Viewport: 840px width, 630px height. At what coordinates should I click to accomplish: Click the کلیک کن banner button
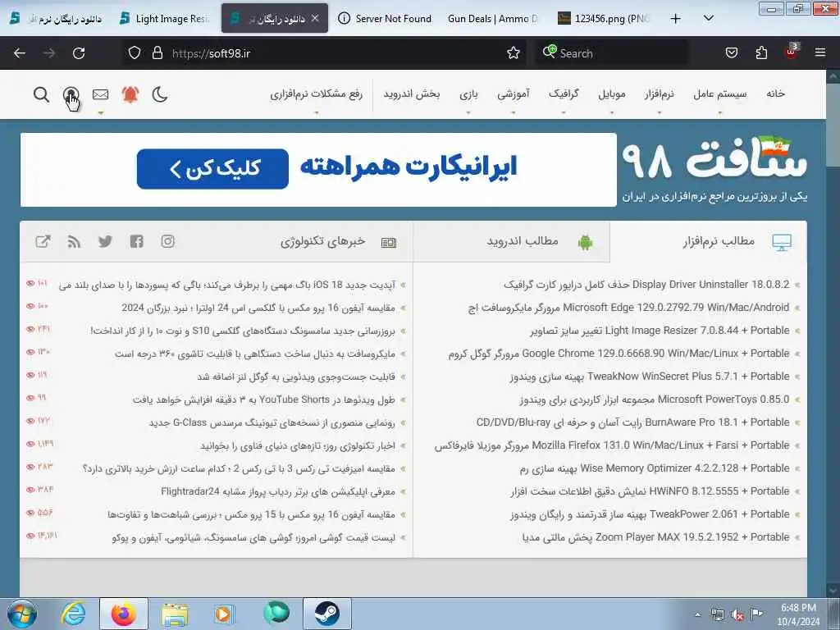212,169
